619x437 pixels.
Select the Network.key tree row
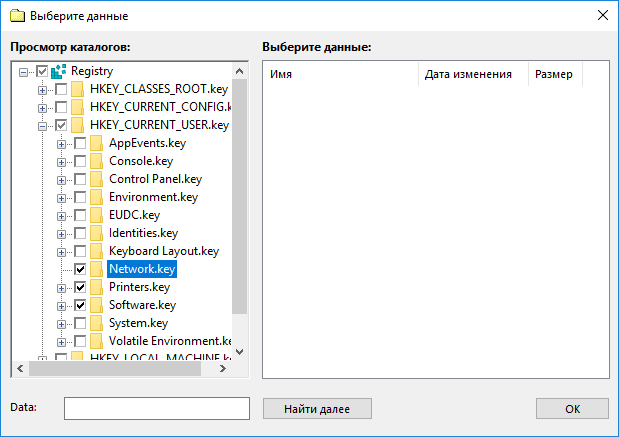142,269
